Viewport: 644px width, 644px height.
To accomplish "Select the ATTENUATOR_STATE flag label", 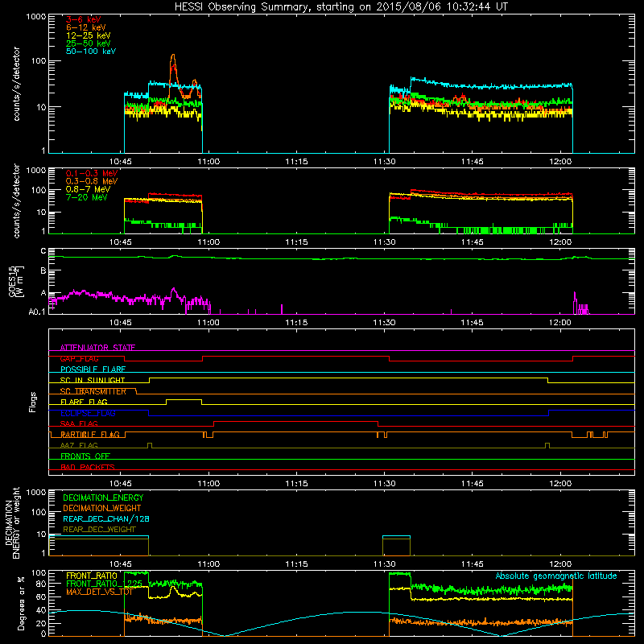I will [x=97, y=348].
